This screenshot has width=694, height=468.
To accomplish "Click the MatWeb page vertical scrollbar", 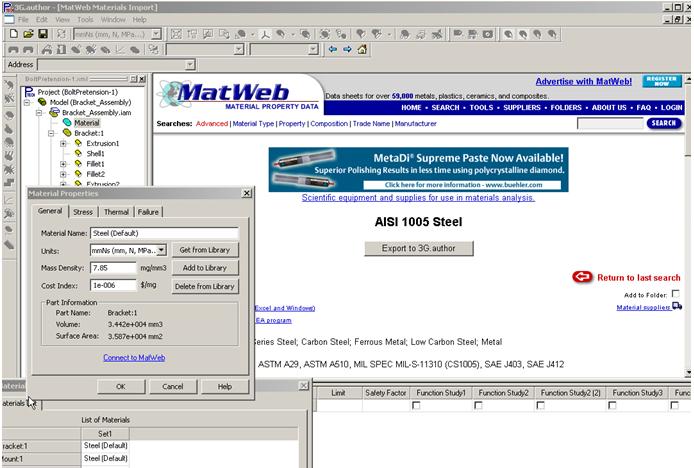I will coord(688,226).
